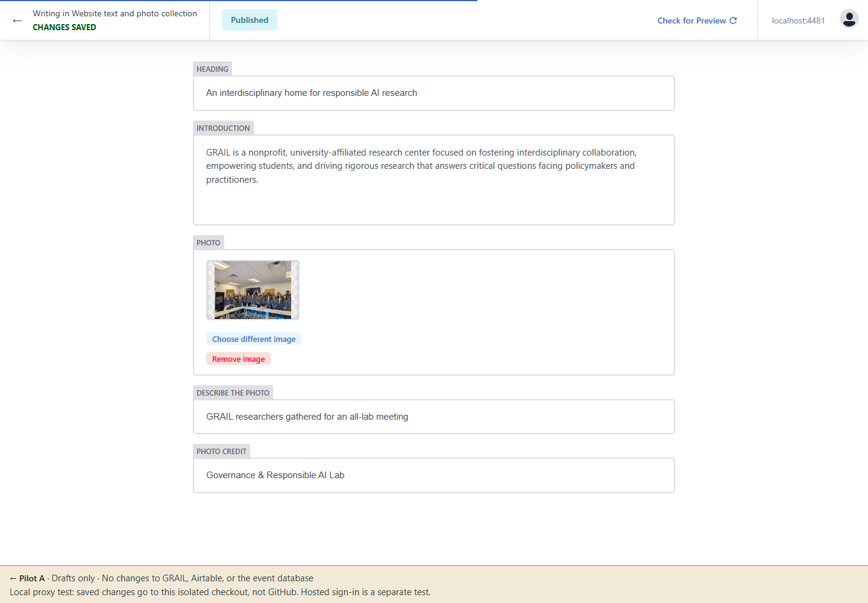Screen dimensions: 868x603
Task: Remove the current photo image
Action: click(x=238, y=359)
